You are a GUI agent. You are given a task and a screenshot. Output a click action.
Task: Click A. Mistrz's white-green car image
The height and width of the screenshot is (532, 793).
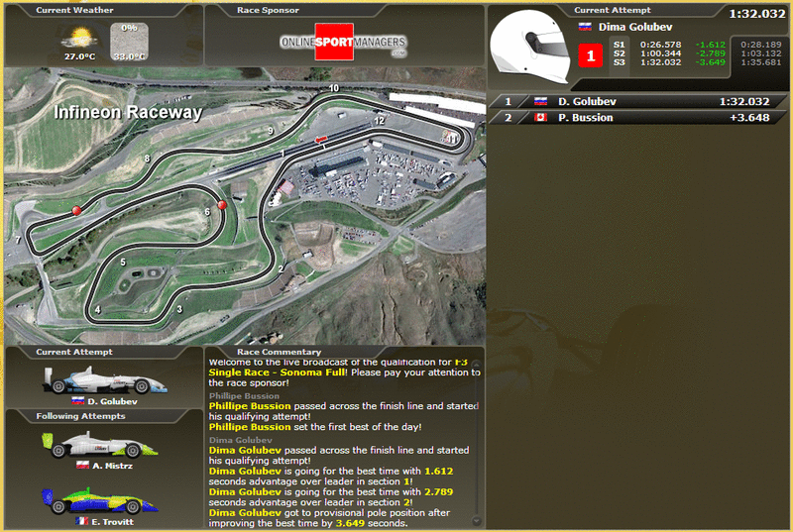click(100, 445)
